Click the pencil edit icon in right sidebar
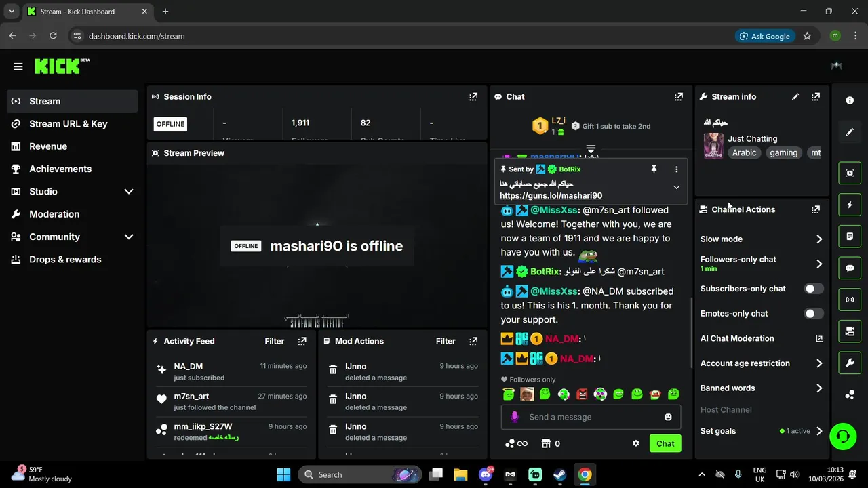 850,132
